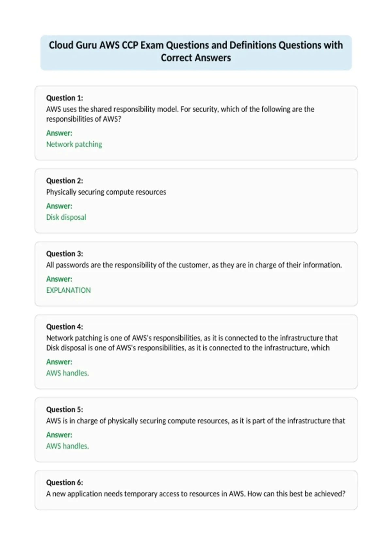Select the AWS handles answer under Question 5

pos(68,446)
